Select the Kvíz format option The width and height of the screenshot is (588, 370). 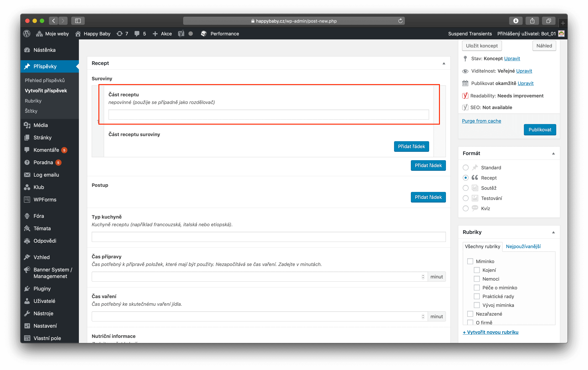coord(466,209)
